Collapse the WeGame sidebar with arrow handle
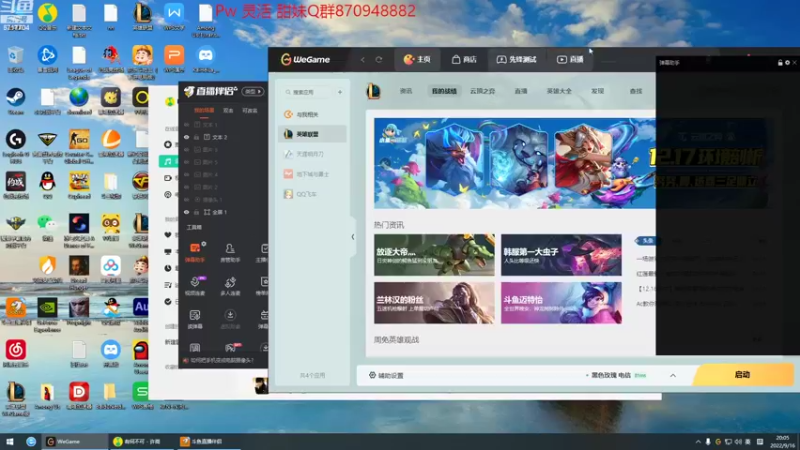 coord(353,237)
